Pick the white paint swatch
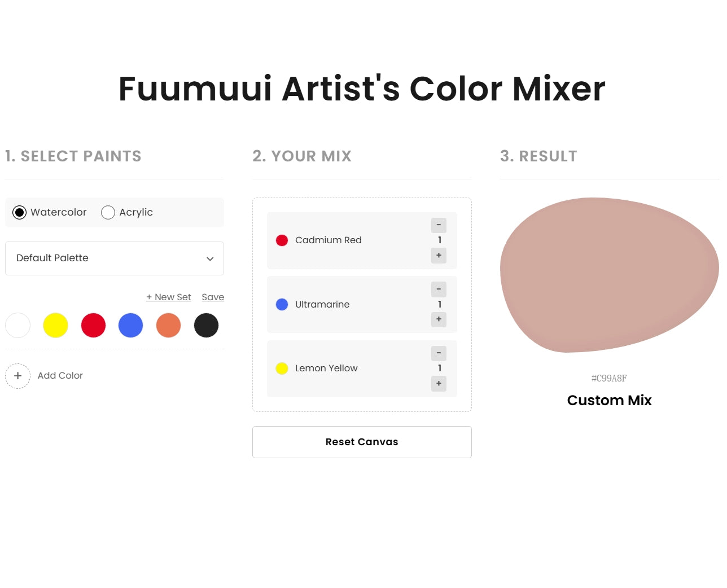This screenshot has height=588, width=727. (18, 326)
